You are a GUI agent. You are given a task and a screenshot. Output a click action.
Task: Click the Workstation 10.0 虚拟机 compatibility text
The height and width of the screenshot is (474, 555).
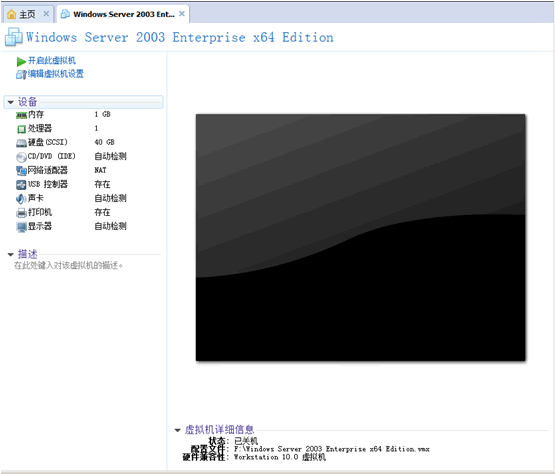pyautogui.click(x=280, y=457)
